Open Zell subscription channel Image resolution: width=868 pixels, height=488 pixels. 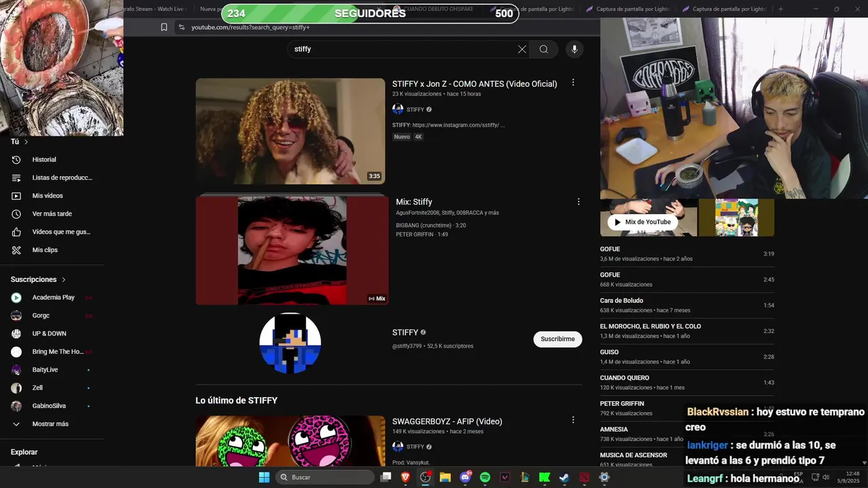click(37, 388)
